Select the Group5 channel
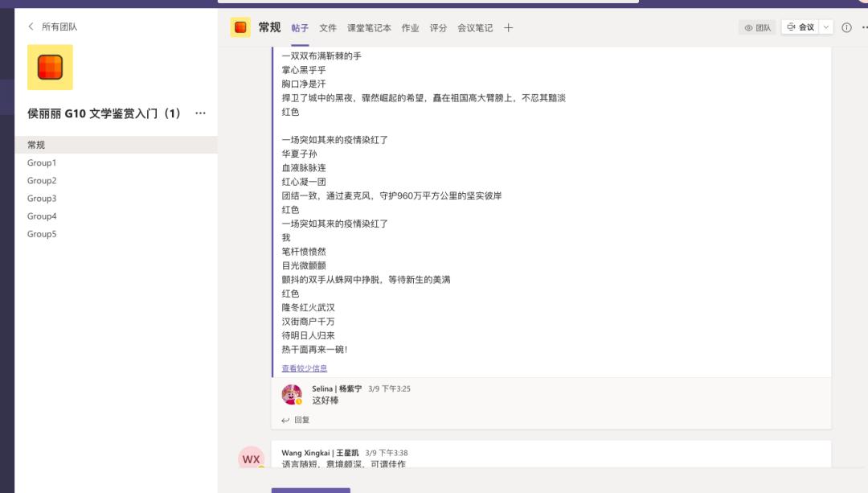The image size is (868, 493). 41,233
